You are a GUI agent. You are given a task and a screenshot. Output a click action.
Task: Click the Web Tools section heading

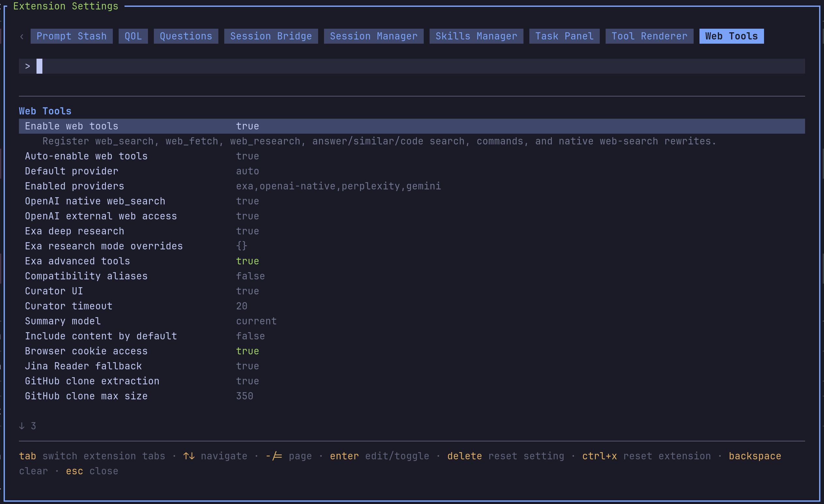45,111
